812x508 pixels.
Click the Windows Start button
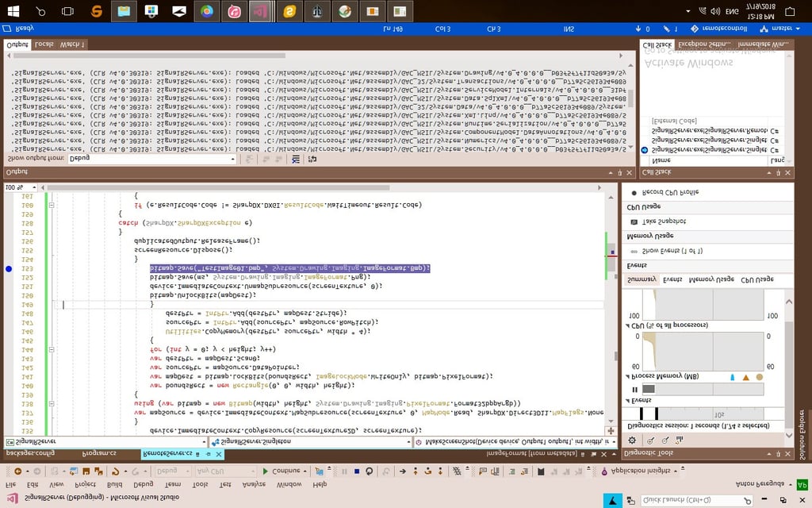pyautogui.click(x=13, y=11)
